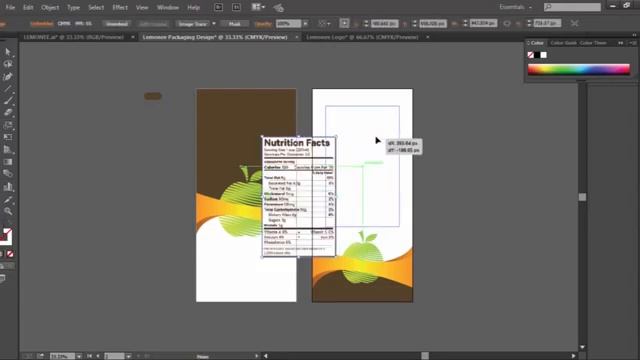
Task: Switch to the Lemonee Packaging Design tab
Action: (x=215, y=37)
